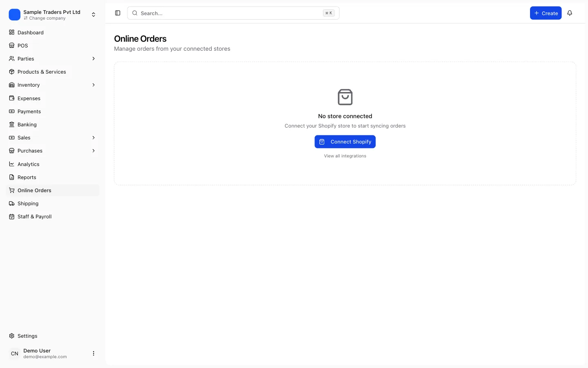Open the Payments page

click(x=53, y=111)
